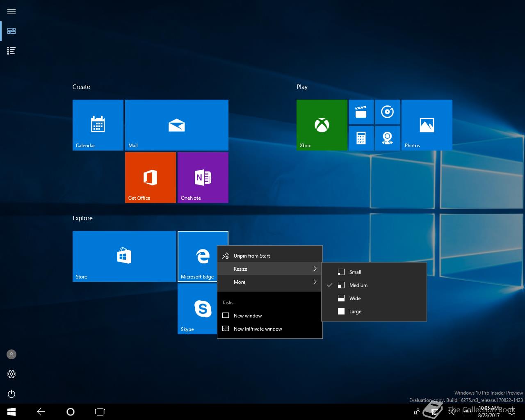Click the Explore group heading
Viewport: 525px width, 420px height.
click(x=82, y=218)
